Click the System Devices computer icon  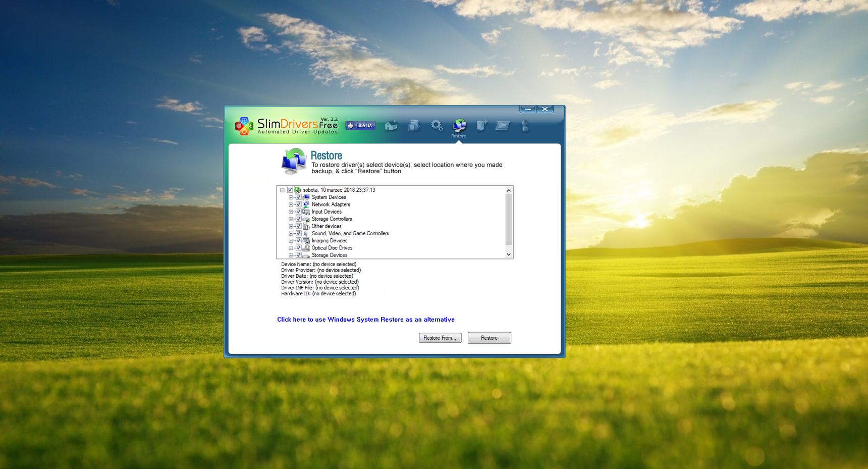click(306, 197)
